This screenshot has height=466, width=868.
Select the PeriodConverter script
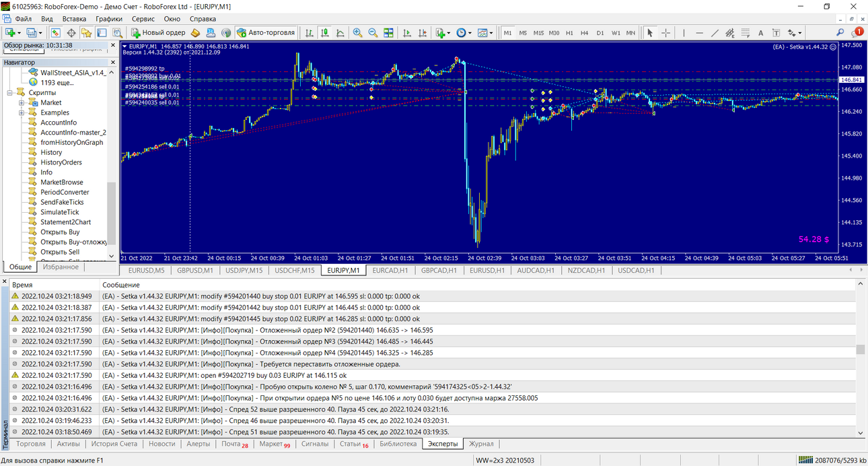point(65,192)
